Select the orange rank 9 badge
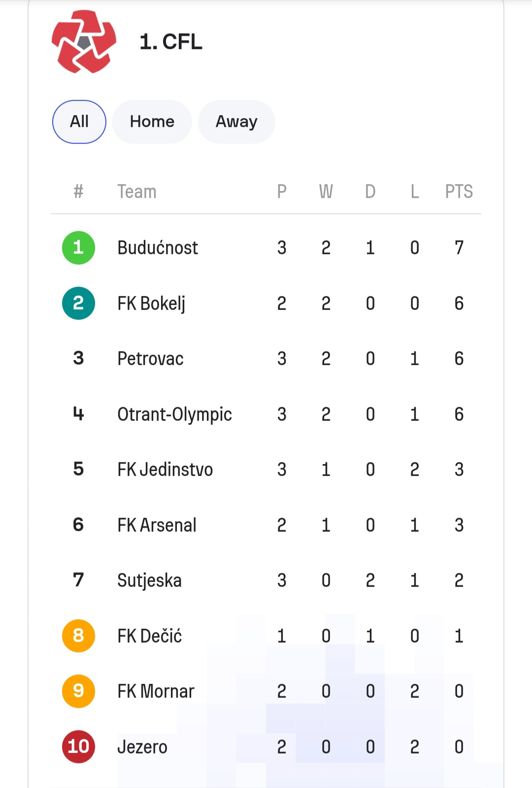532x788 pixels. click(x=78, y=691)
